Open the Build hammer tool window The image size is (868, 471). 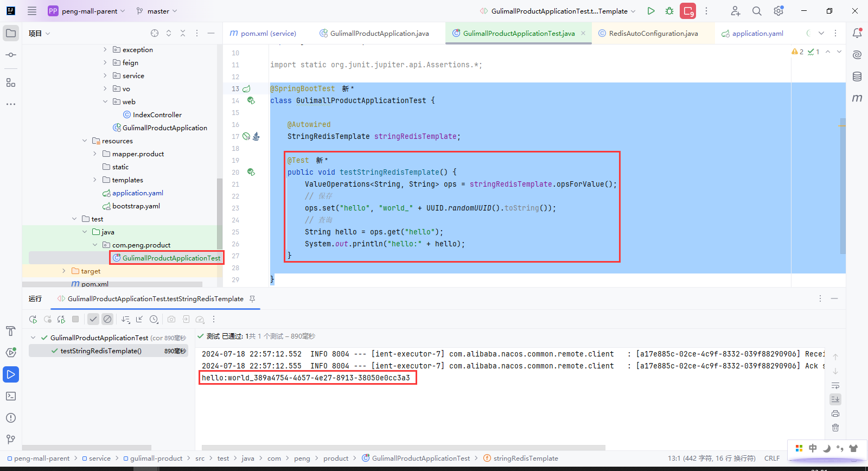11,331
